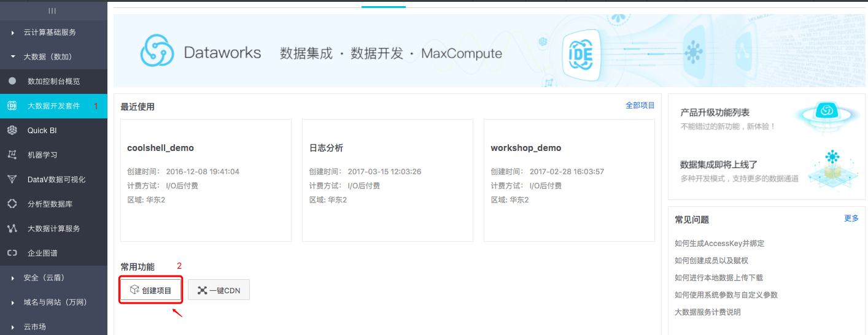Open 数加控制台概览 in sidebar
Image resolution: width=868 pixels, height=335 pixels.
(53, 81)
